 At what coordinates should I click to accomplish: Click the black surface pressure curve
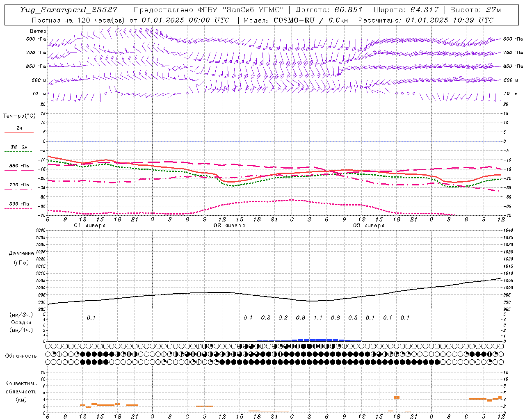[275, 297]
